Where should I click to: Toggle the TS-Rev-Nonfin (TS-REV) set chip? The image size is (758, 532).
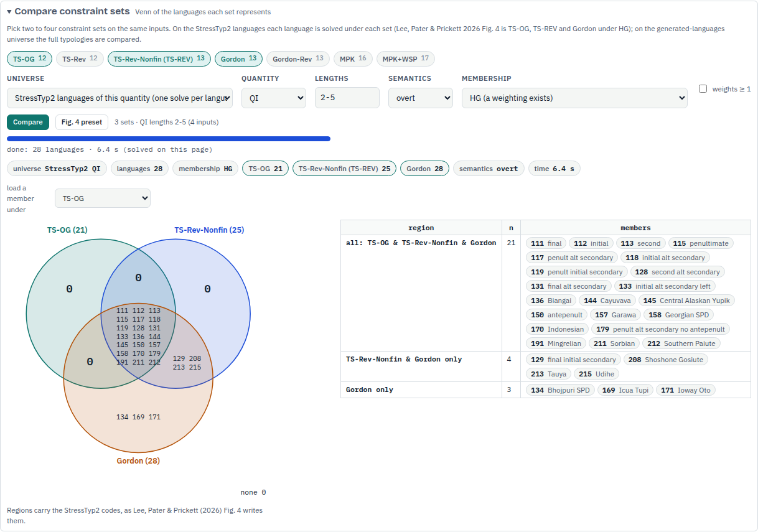tap(159, 59)
